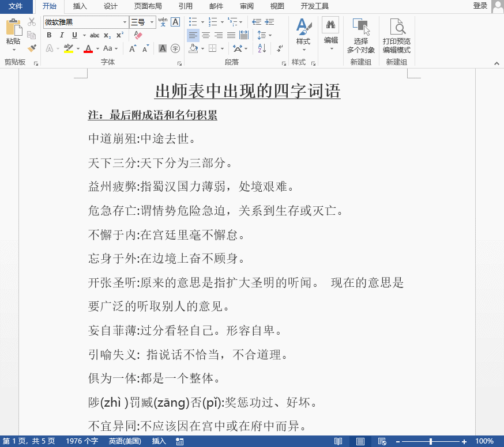Click the Paste clipboard icon
This screenshot has height=447, width=504.
[13, 27]
